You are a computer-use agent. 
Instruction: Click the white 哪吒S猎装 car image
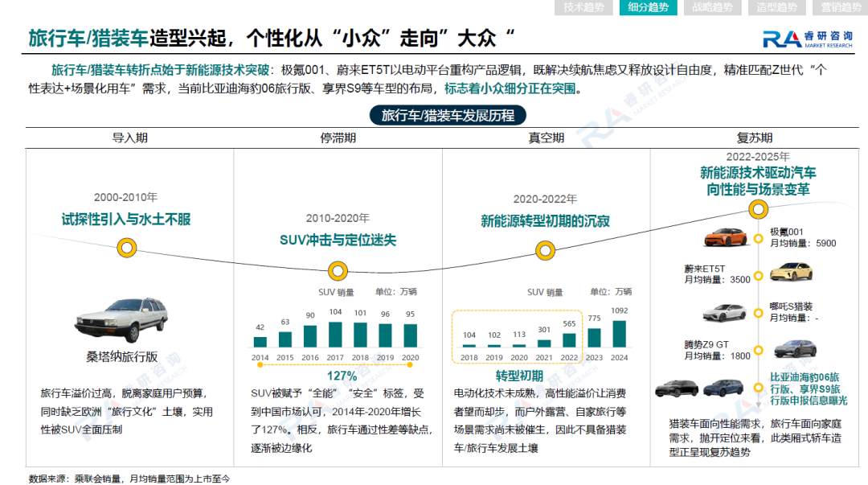click(x=725, y=312)
